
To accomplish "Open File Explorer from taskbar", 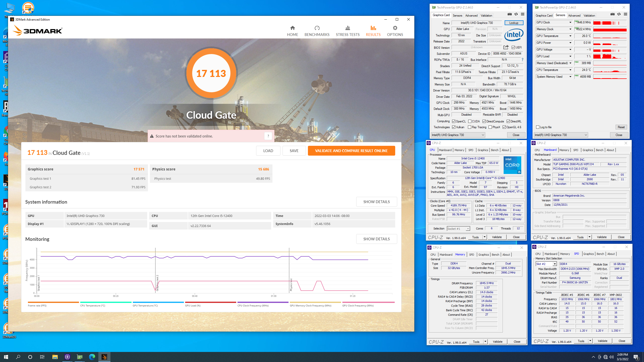I will (x=55, y=357).
